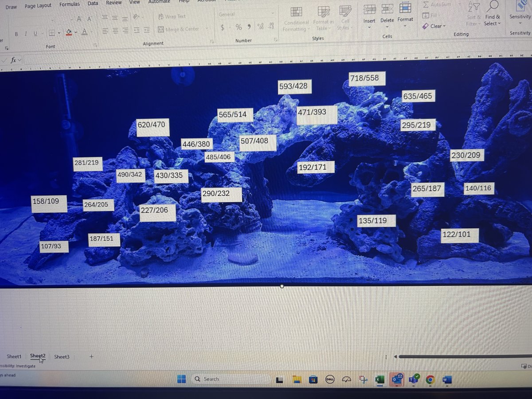Switch to Sheet3 tab
The width and height of the screenshot is (532, 399).
tap(62, 356)
